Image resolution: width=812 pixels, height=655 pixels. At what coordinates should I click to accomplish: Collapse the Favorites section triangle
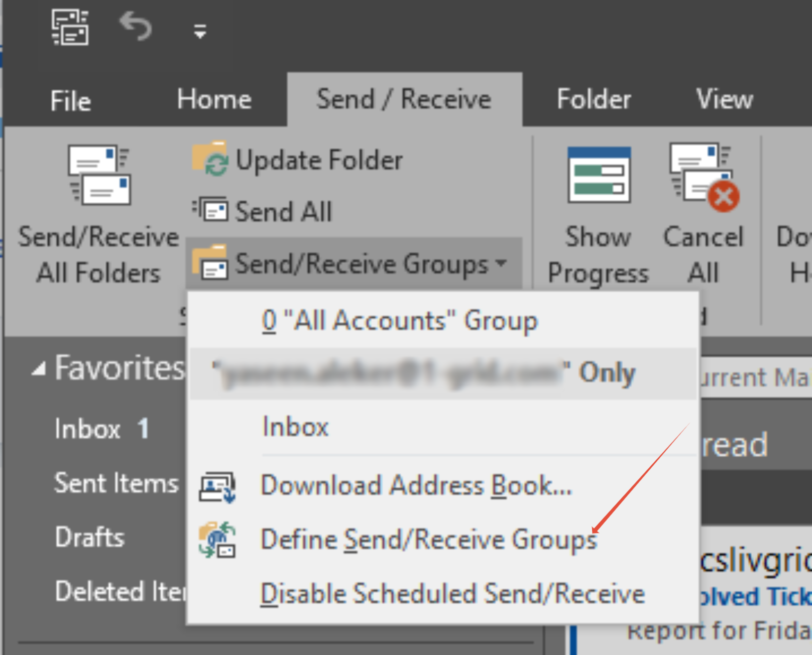pyautogui.click(x=39, y=370)
